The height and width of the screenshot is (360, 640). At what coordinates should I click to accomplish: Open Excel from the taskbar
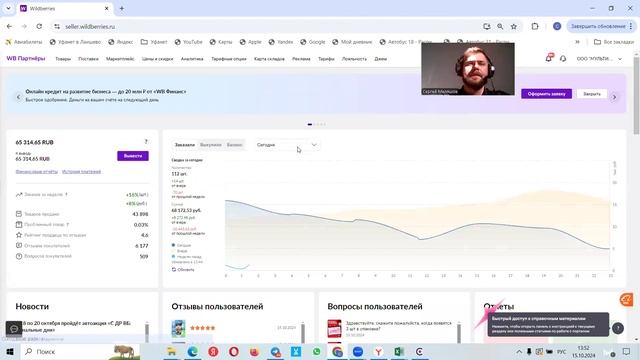[x=399, y=351]
